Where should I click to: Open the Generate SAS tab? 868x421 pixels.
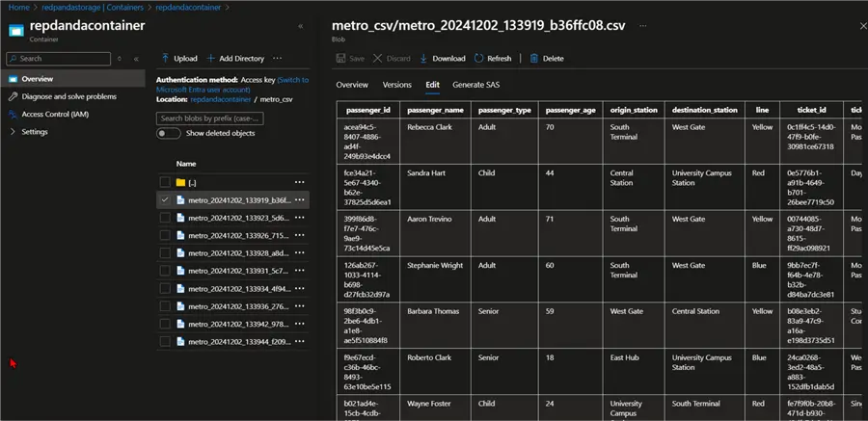476,85
